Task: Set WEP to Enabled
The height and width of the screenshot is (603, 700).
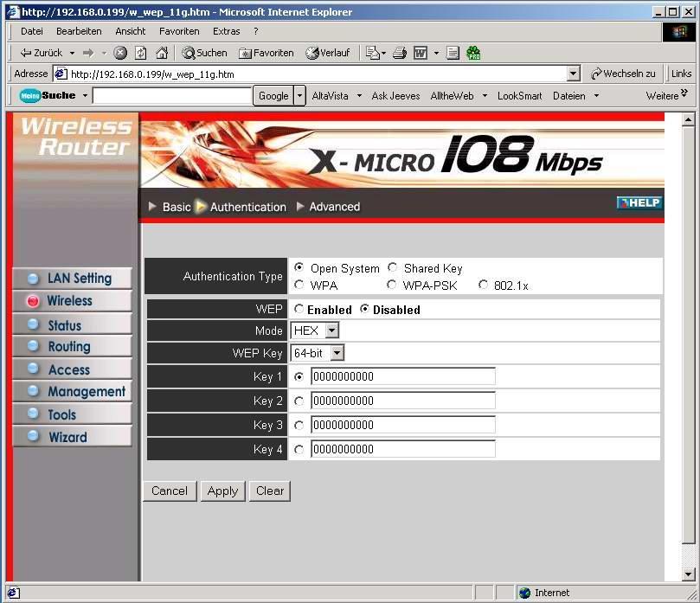Action: [x=299, y=308]
